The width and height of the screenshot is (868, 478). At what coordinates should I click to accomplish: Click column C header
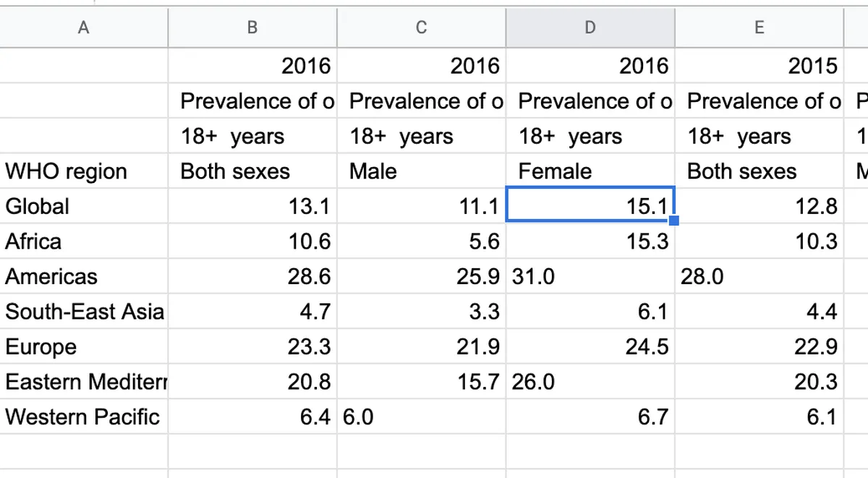421,27
